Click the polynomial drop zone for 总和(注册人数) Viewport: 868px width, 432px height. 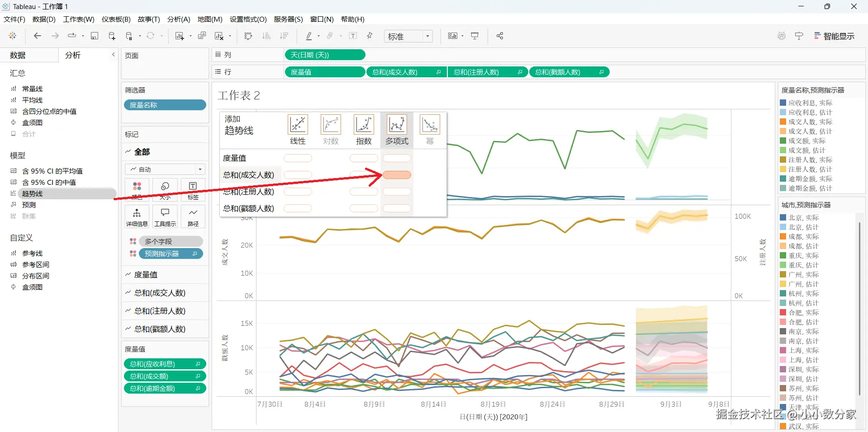[397, 192]
